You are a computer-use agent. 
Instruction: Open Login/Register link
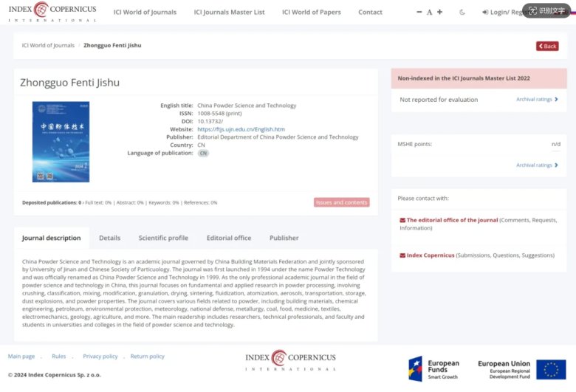point(501,12)
